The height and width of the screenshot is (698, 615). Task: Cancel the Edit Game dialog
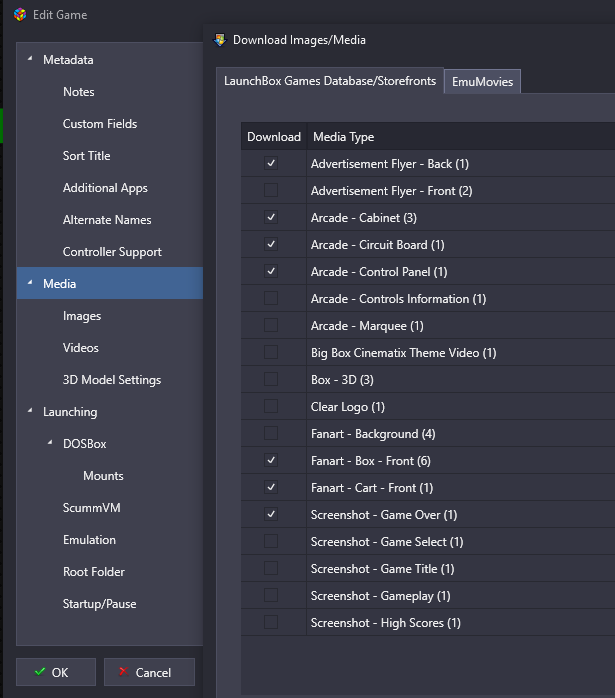point(150,672)
